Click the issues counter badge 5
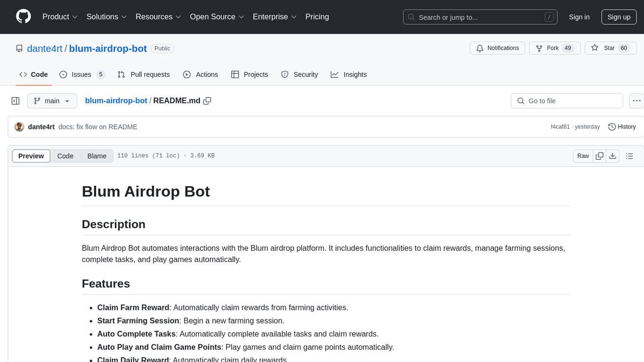This screenshot has height=362, width=644. coord(100,74)
